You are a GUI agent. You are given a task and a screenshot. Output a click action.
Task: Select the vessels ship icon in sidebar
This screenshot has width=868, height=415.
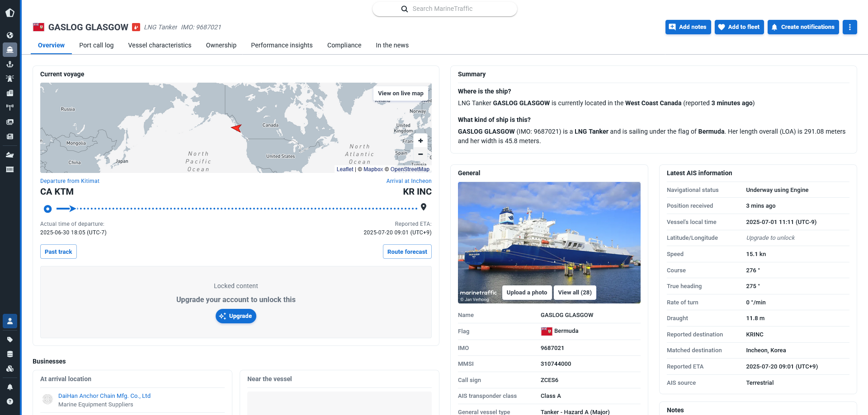(10, 50)
